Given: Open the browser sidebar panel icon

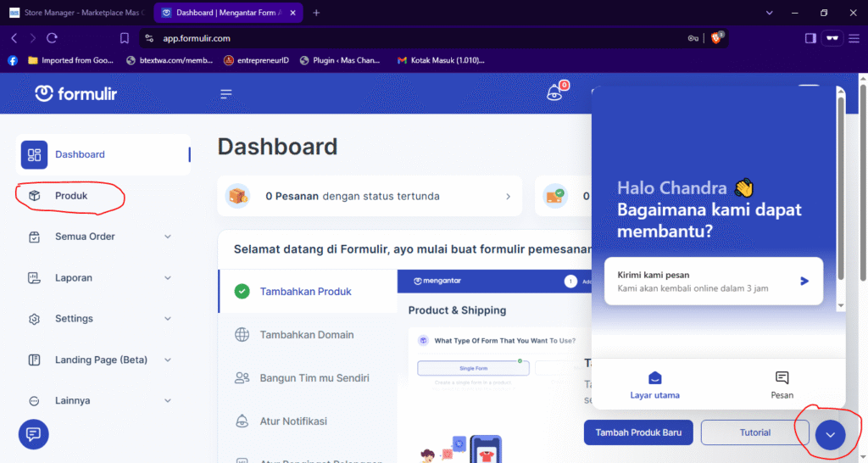Looking at the screenshot, I should [810, 38].
